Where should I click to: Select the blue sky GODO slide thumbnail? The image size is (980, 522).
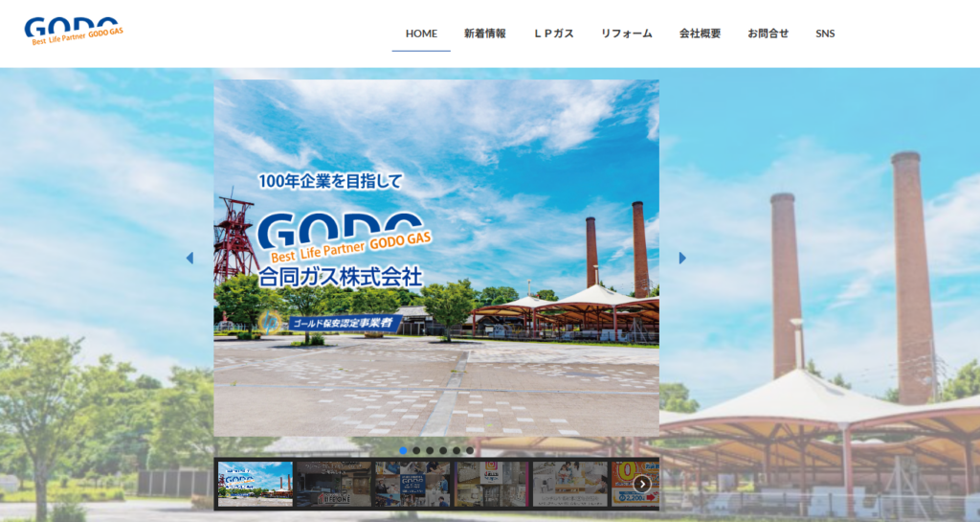tap(255, 484)
